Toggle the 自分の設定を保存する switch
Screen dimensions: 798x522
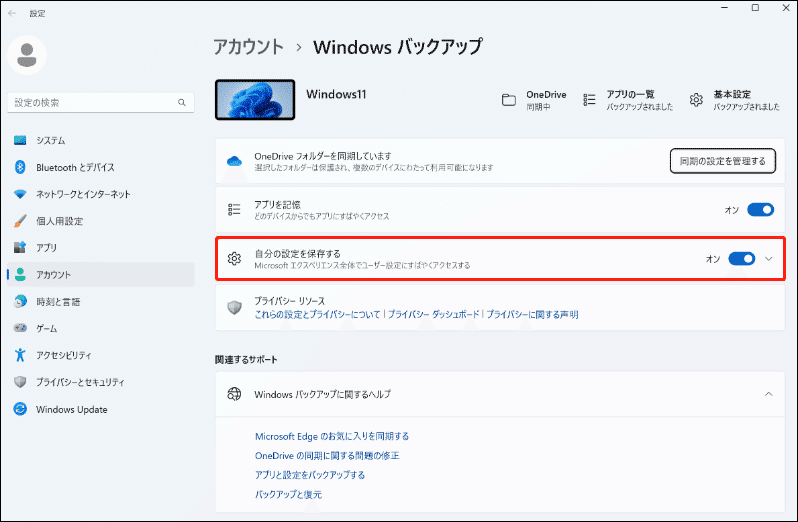[742, 258]
